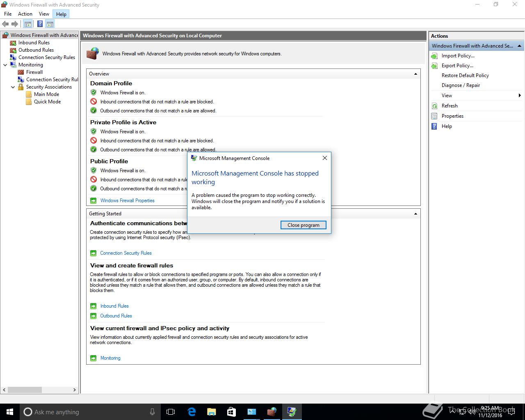The image size is (525, 420).
Task: Open the Quick Mode folder
Action: pos(47,102)
